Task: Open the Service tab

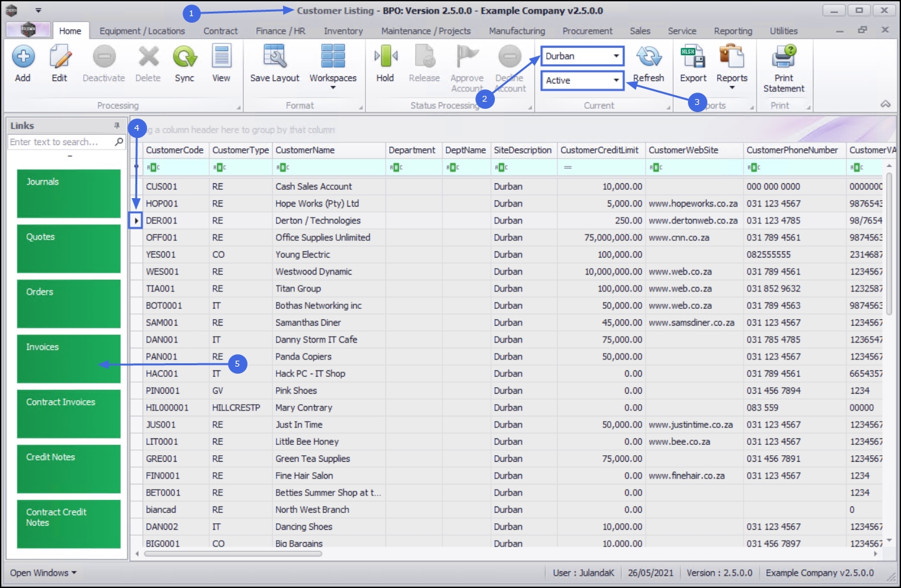Action: point(682,30)
